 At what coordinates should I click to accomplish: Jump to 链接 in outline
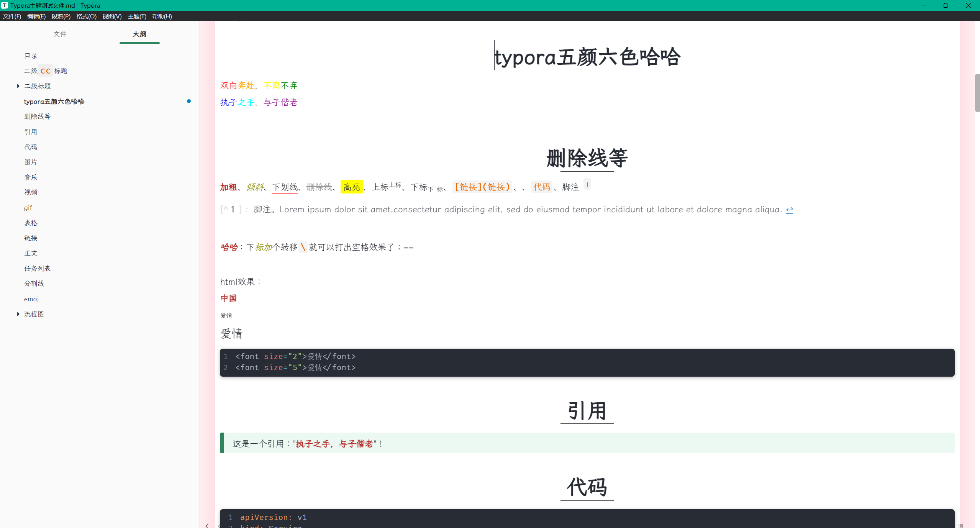click(31, 238)
